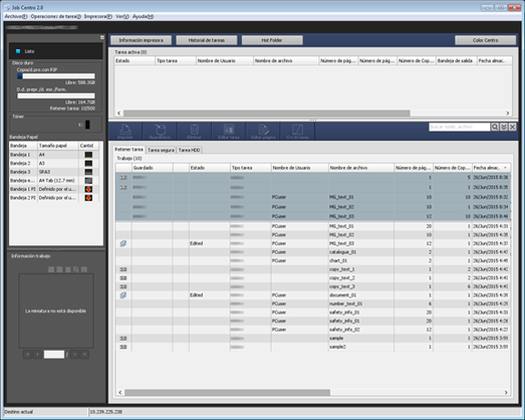Open Operaciones de tarea menu
The image size is (525, 420).
pos(56,16)
